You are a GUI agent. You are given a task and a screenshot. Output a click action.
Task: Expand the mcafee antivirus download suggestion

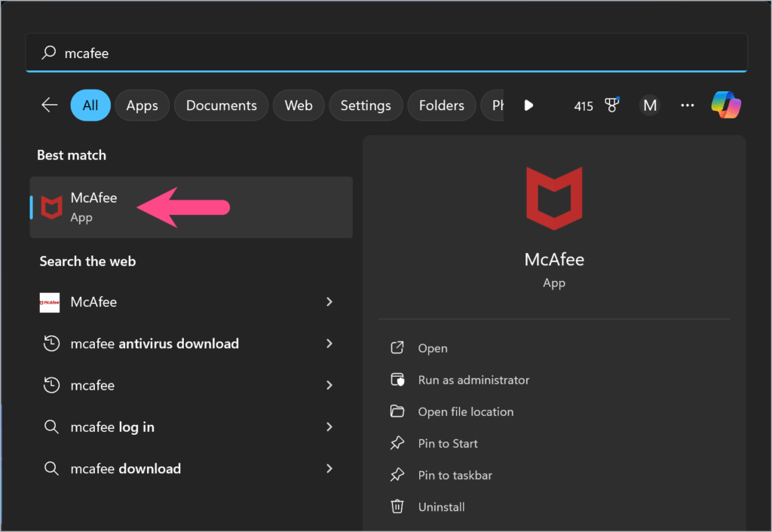pyautogui.click(x=329, y=343)
